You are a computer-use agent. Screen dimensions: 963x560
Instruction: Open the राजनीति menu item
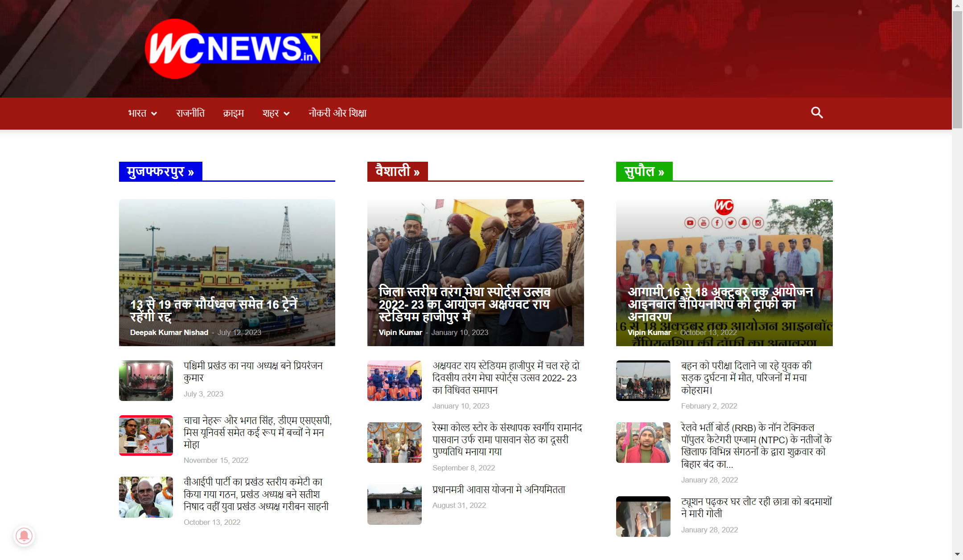pyautogui.click(x=190, y=113)
